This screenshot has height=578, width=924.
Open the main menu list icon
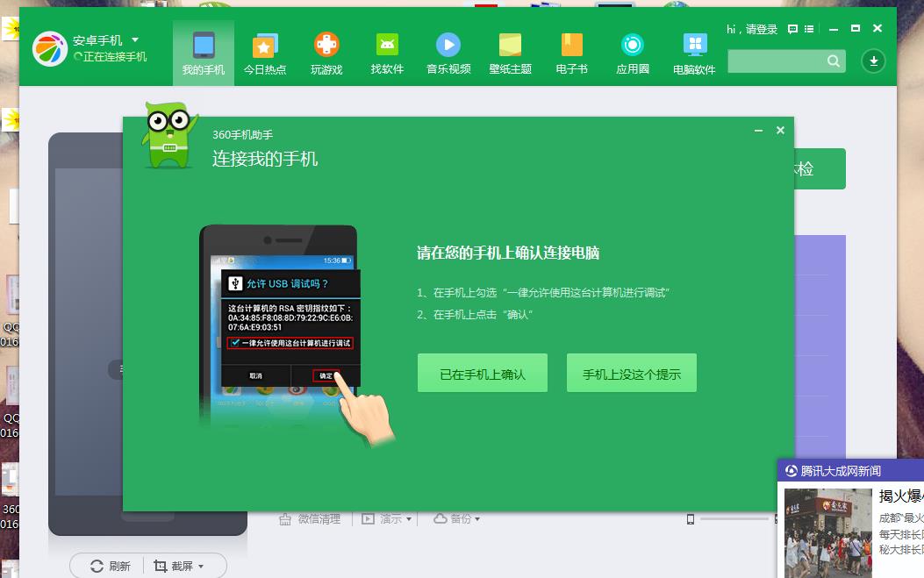(809, 29)
